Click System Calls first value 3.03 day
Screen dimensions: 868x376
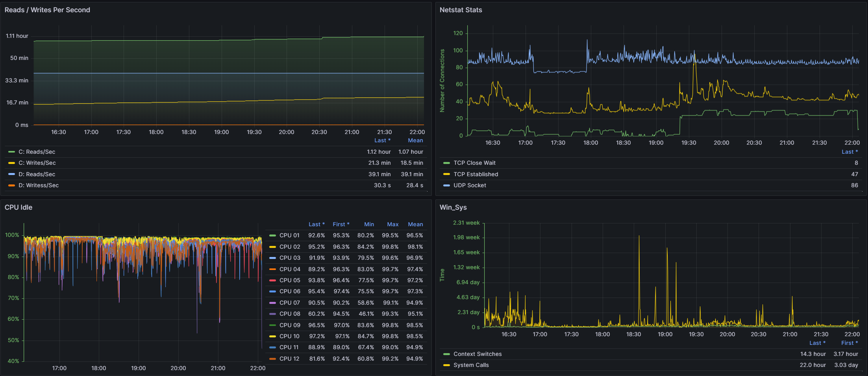[x=846, y=365]
